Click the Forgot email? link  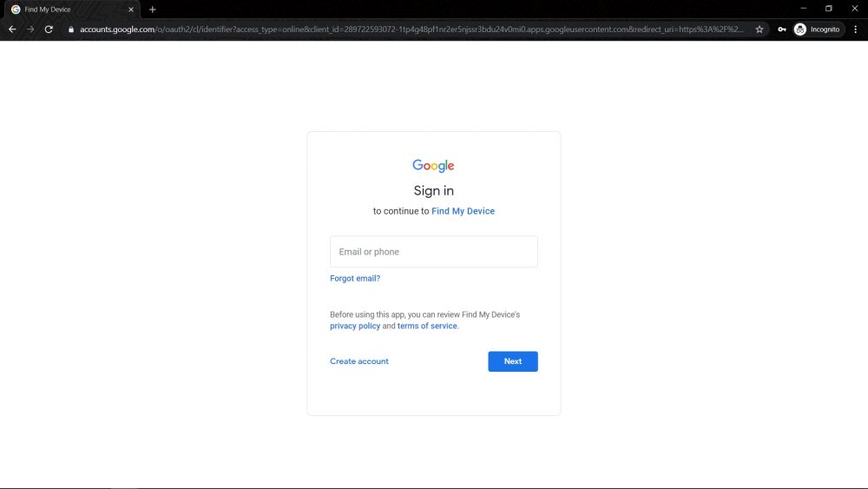pyautogui.click(x=355, y=279)
